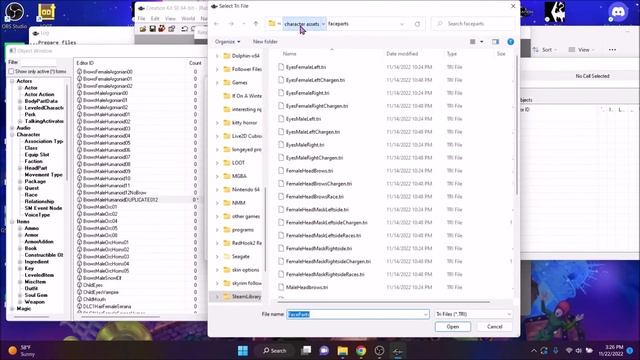Sort files by Name column header
640x360 pixels.
pyautogui.click(x=289, y=53)
